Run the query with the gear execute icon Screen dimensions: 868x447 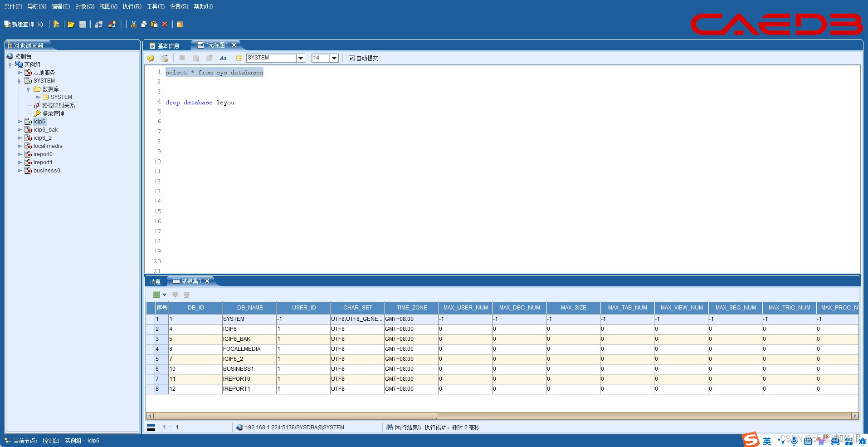[151, 58]
